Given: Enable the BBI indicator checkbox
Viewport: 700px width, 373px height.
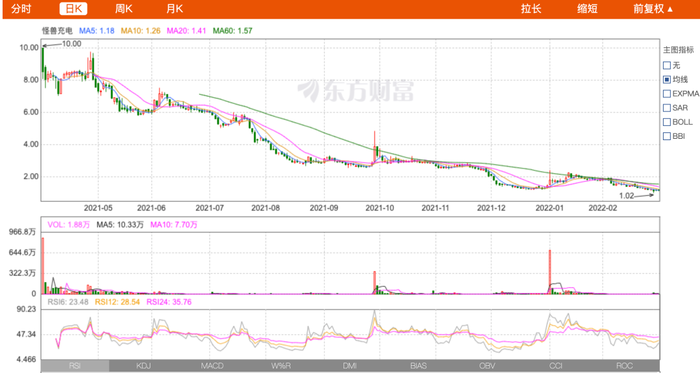Looking at the screenshot, I should click(x=667, y=136).
